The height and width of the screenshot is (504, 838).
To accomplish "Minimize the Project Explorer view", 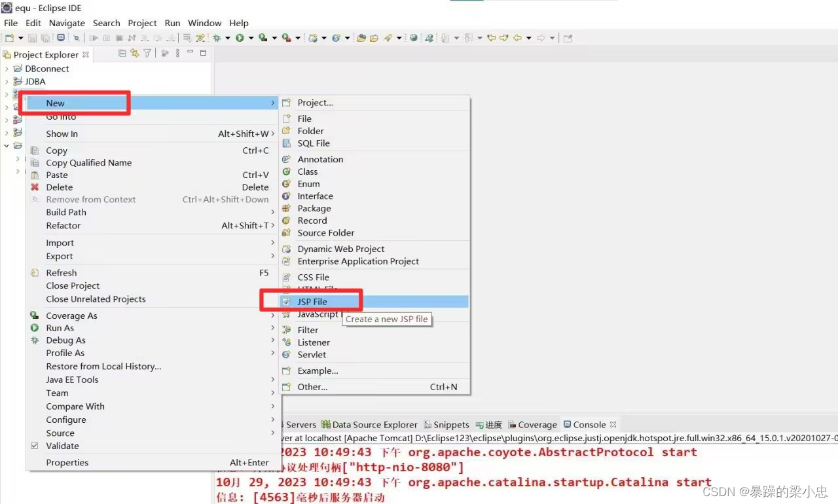I will (x=190, y=52).
